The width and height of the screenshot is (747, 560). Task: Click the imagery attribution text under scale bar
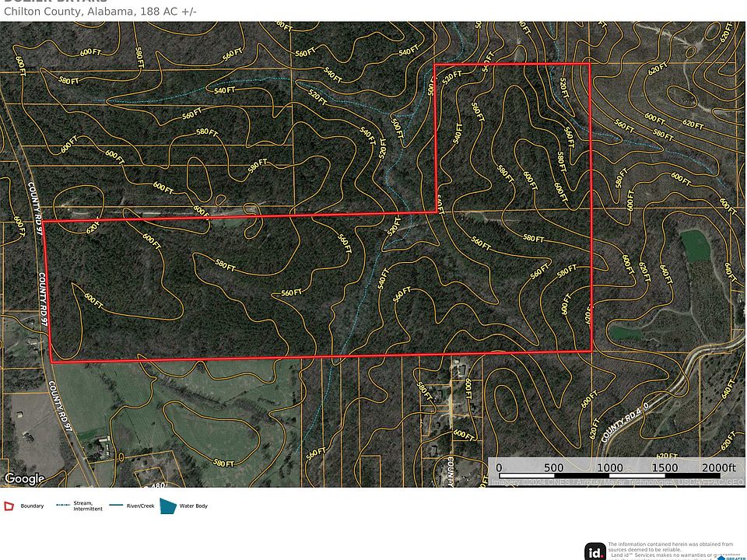tap(617, 482)
